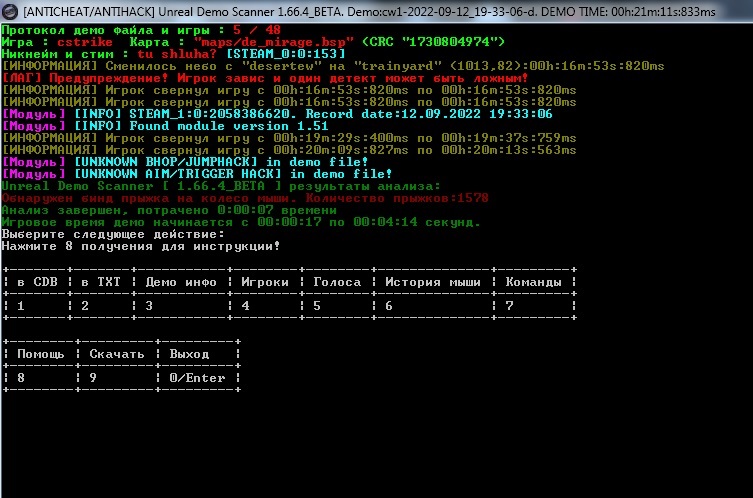The height and width of the screenshot is (498, 753).
Task: Click the minimized-game line starting at 00h:19m:29s:400ms
Action: [x=289, y=138]
